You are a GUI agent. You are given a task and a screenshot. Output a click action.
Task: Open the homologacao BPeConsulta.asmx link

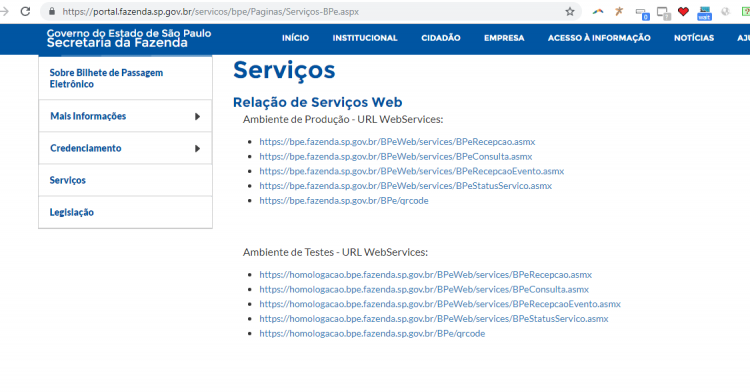424,289
